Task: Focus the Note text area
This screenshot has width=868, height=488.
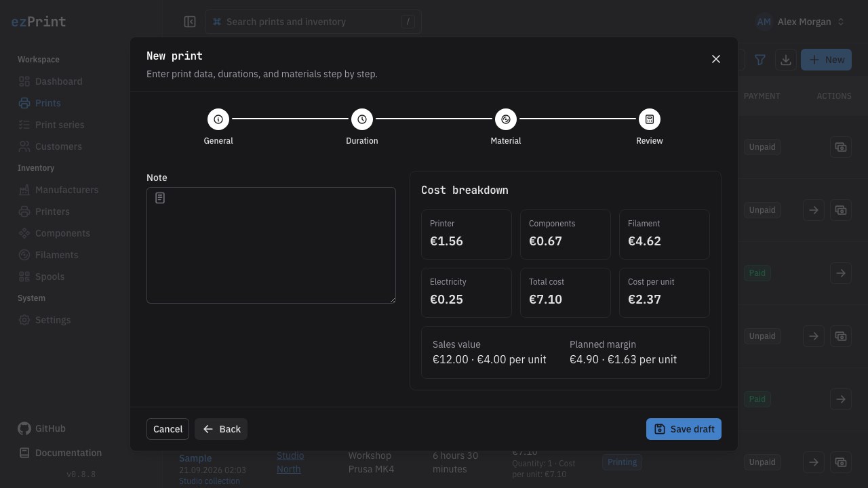Action: (271, 245)
